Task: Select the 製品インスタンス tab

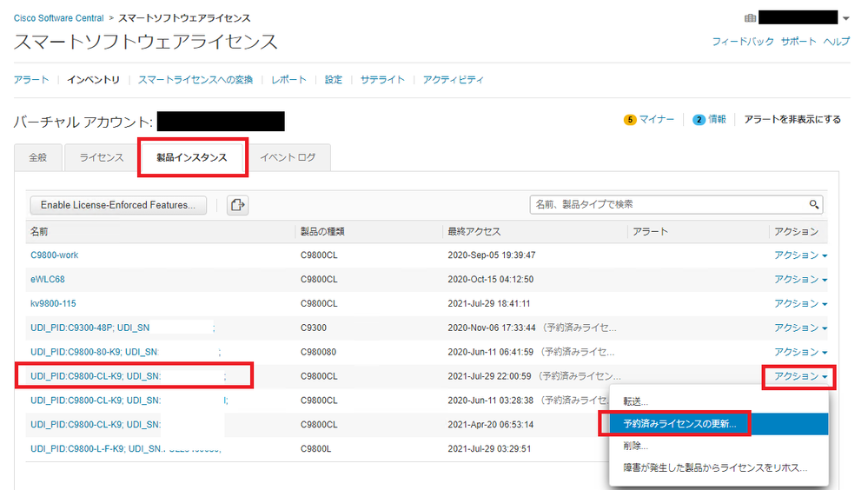Action: coord(192,158)
